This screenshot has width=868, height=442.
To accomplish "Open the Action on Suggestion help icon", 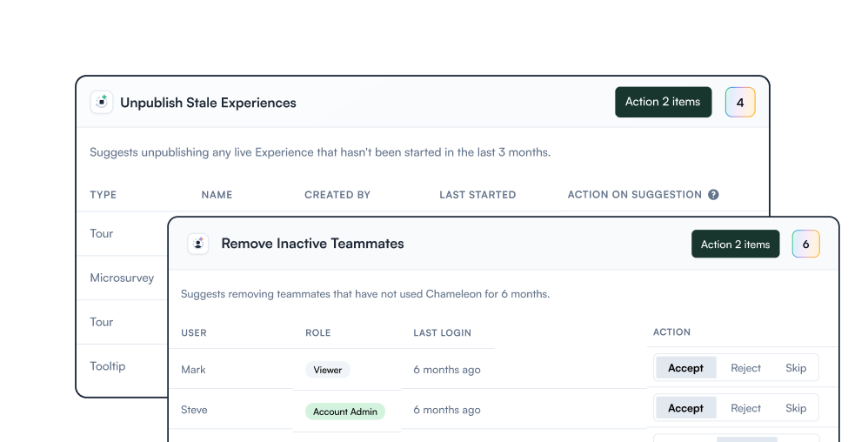I will coord(713,195).
